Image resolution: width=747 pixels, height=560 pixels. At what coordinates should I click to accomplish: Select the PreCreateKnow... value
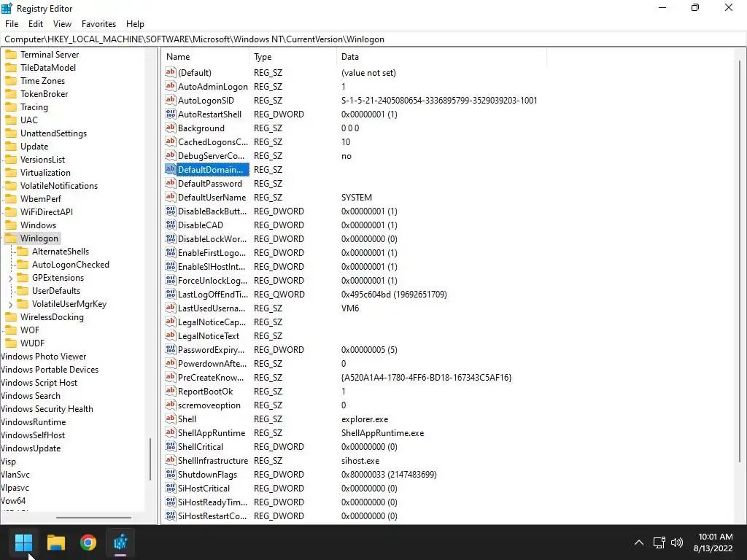click(211, 378)
